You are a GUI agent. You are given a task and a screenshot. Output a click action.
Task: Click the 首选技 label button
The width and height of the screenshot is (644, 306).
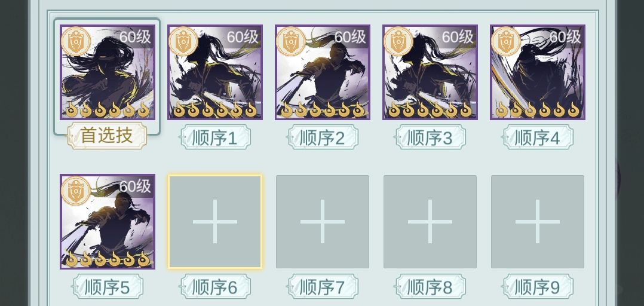point(107,136)
